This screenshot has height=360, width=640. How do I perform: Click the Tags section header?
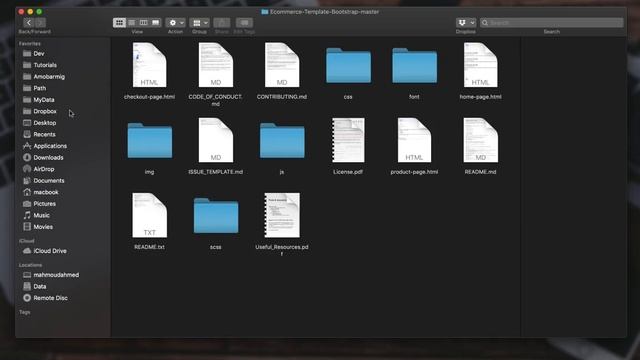(24, 312)
